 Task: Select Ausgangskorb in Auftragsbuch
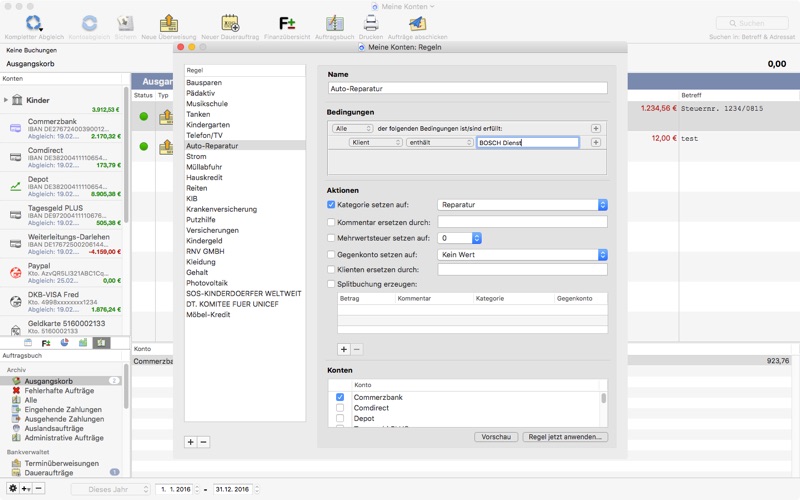tap(61, 381)
